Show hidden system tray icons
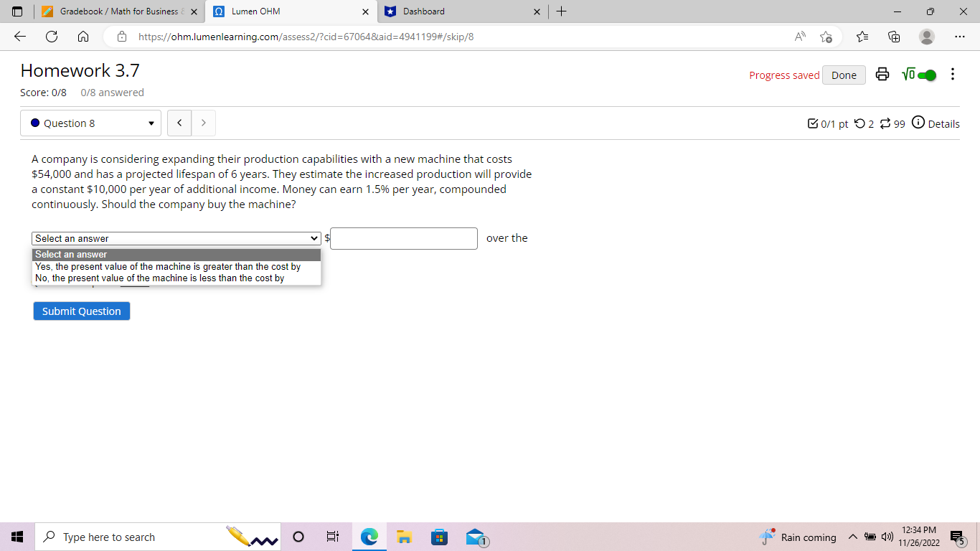Image resolution: width=980 pixels, height=551 pixels. pyautogui.click(x=852, y=537)
